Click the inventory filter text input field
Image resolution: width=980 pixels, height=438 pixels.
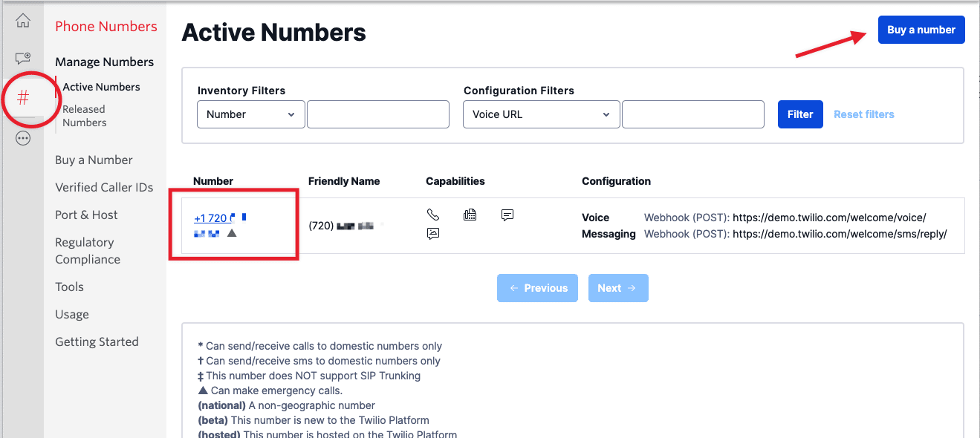tap(377, 114)
